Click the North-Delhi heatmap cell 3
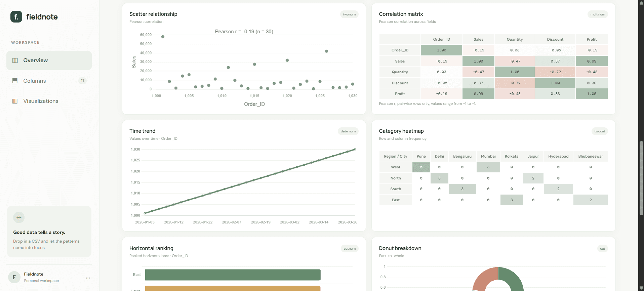Image resolution: width=644 pixels, height=291 pixels. tap(439, 178)
